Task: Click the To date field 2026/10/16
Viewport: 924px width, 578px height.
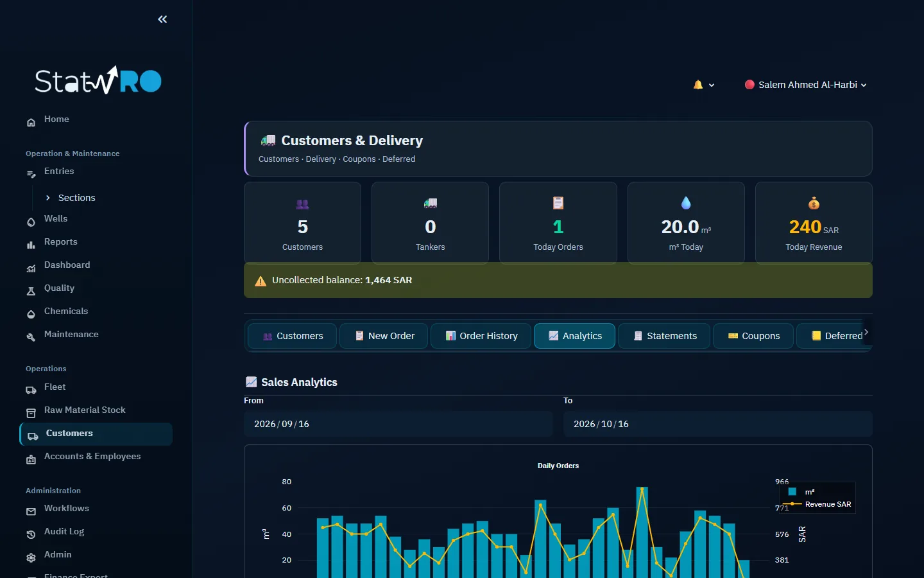Action: tap(718, 424)
